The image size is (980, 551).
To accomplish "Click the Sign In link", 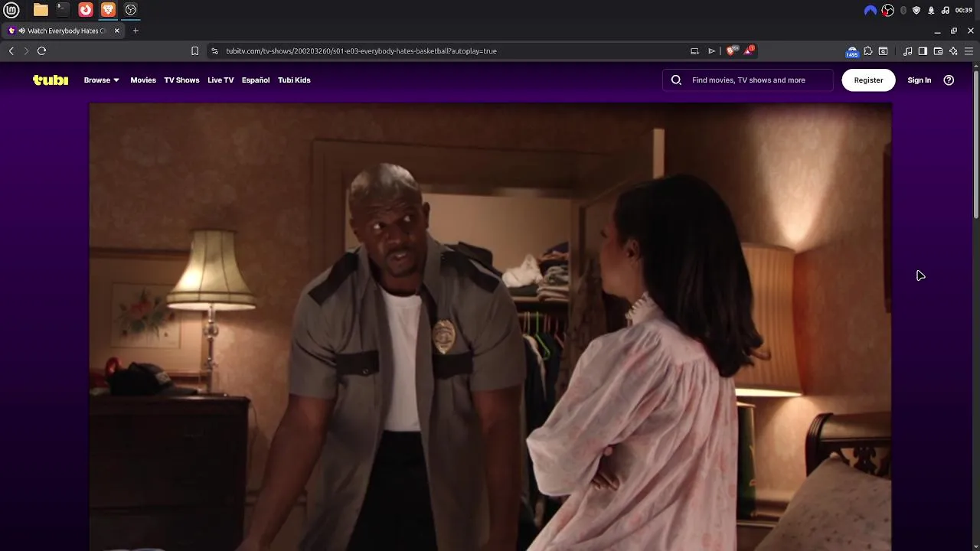I will [919, 80].
